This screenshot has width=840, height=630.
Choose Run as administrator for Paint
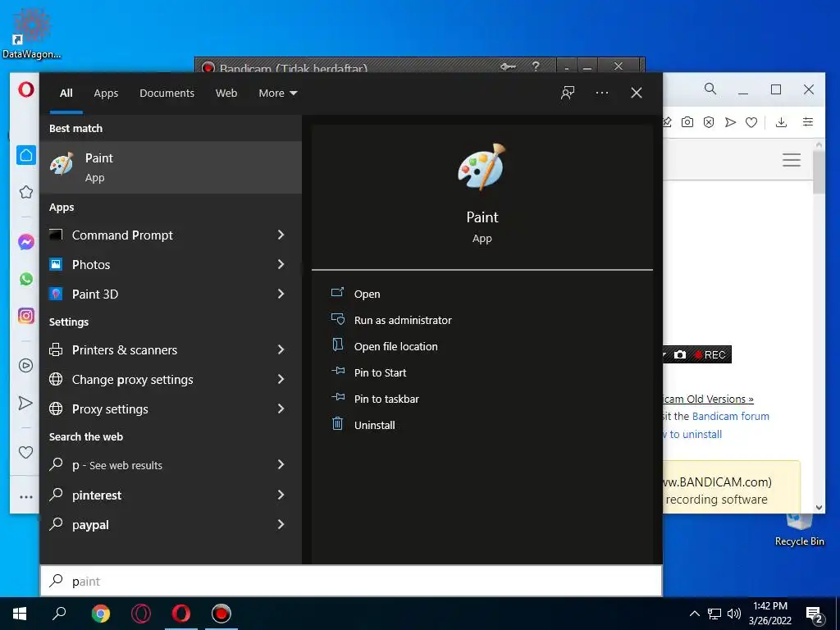coord(402,321)
